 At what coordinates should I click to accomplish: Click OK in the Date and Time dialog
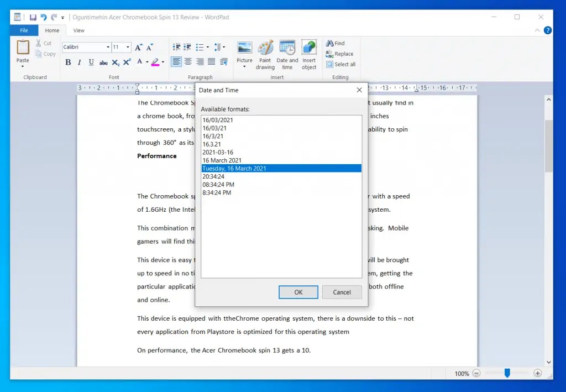coord(298,292)
